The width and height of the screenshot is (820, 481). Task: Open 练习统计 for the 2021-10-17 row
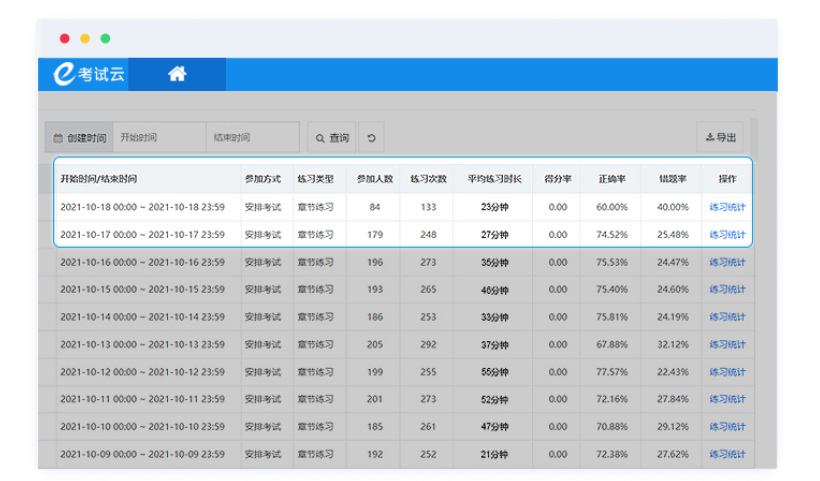[727, 234]
